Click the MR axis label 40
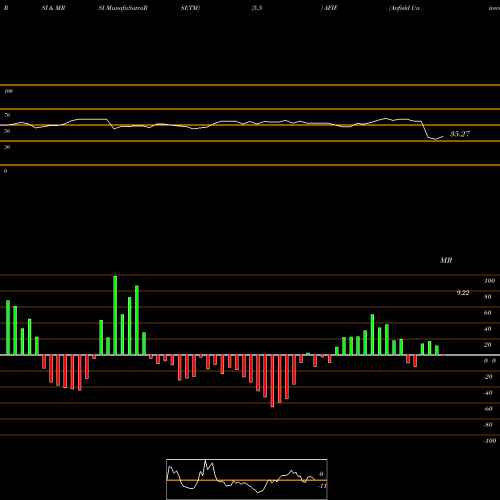 pos(488,329)
